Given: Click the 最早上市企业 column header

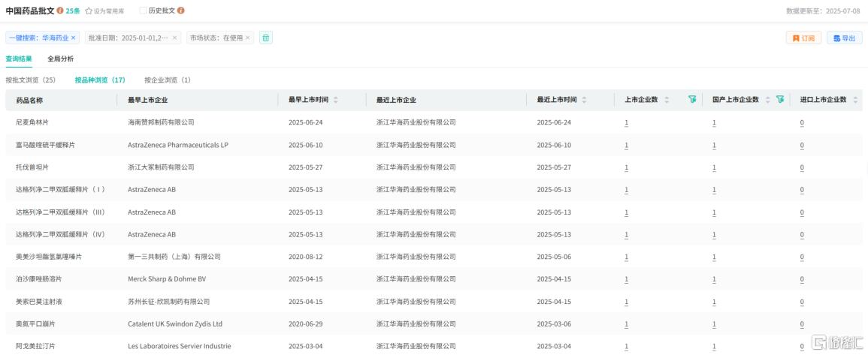Looking at the screenshot, I should 148,100.
